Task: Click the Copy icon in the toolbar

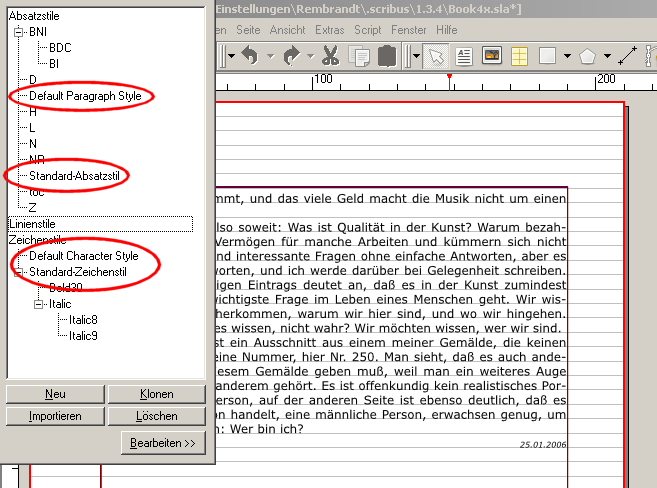Action: [360, 56]
